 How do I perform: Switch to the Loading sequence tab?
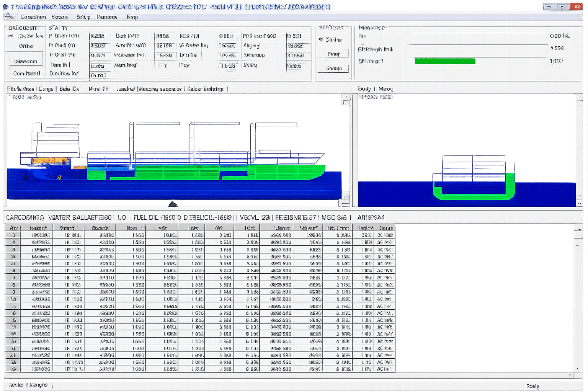(x=150, y=89)
